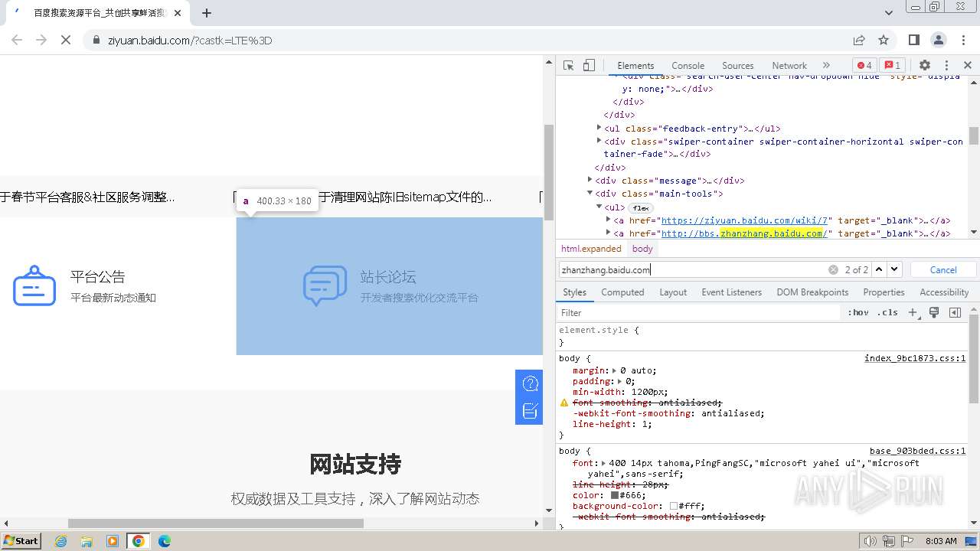Toggle rendering emulations paintbrush icon

(934, 312)
